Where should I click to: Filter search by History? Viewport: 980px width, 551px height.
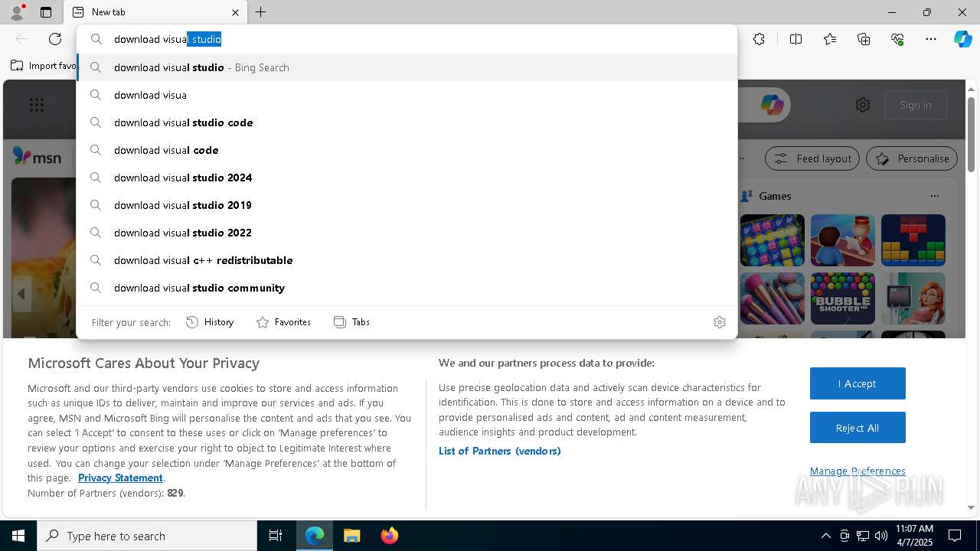[x=210, y=322]
